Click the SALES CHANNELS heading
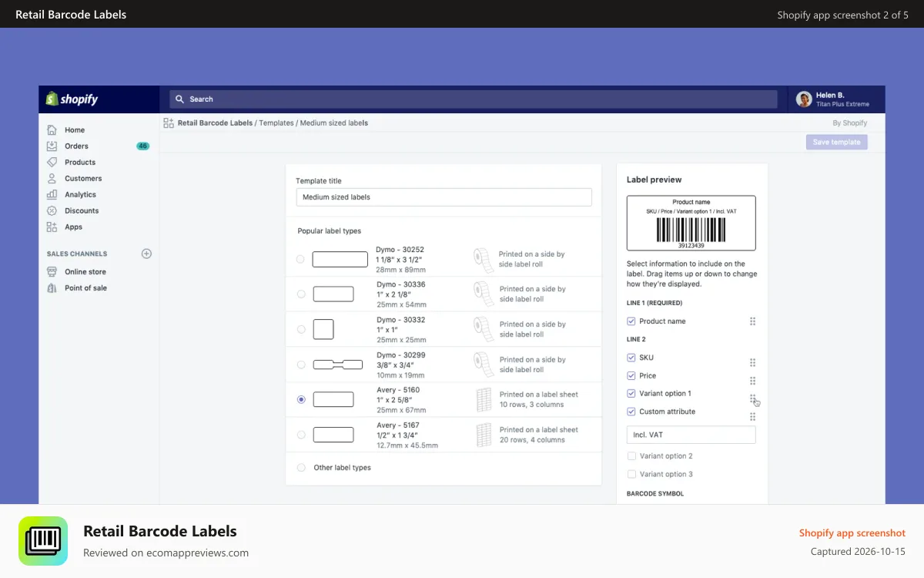The image size is (924, 578). point(77,254)
